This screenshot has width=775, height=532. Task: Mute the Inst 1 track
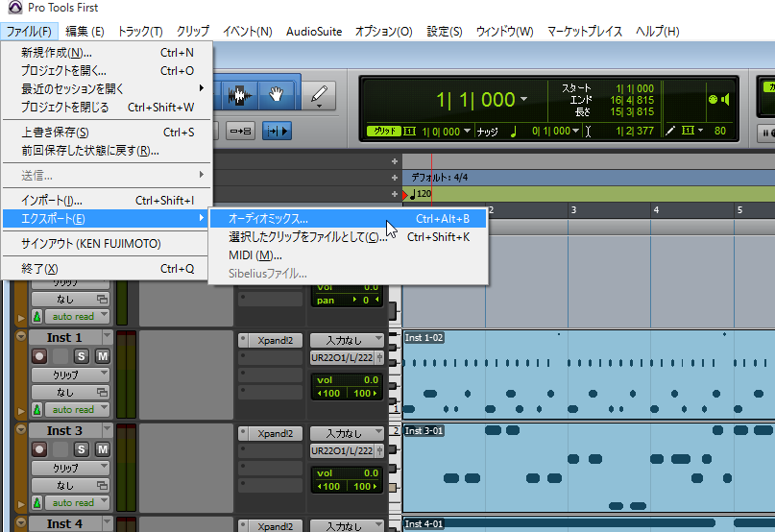click(x=103, y=356)
